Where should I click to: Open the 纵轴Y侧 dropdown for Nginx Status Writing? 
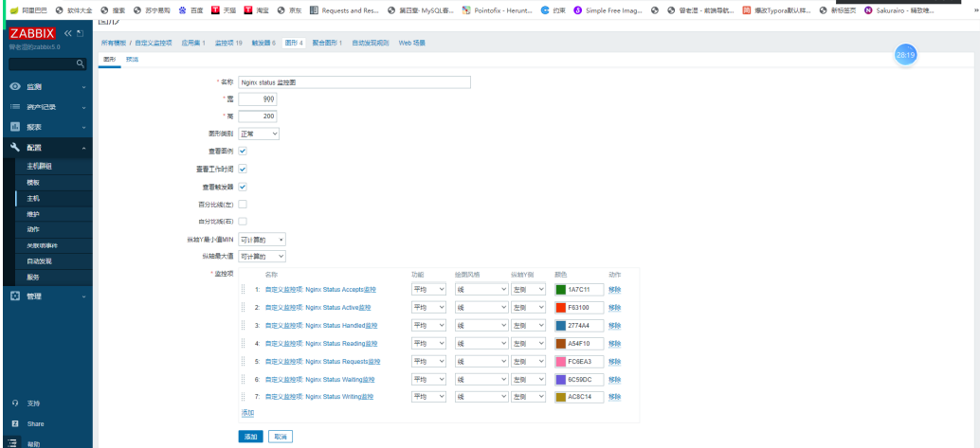pyautogui.click(x=528, y=397)
